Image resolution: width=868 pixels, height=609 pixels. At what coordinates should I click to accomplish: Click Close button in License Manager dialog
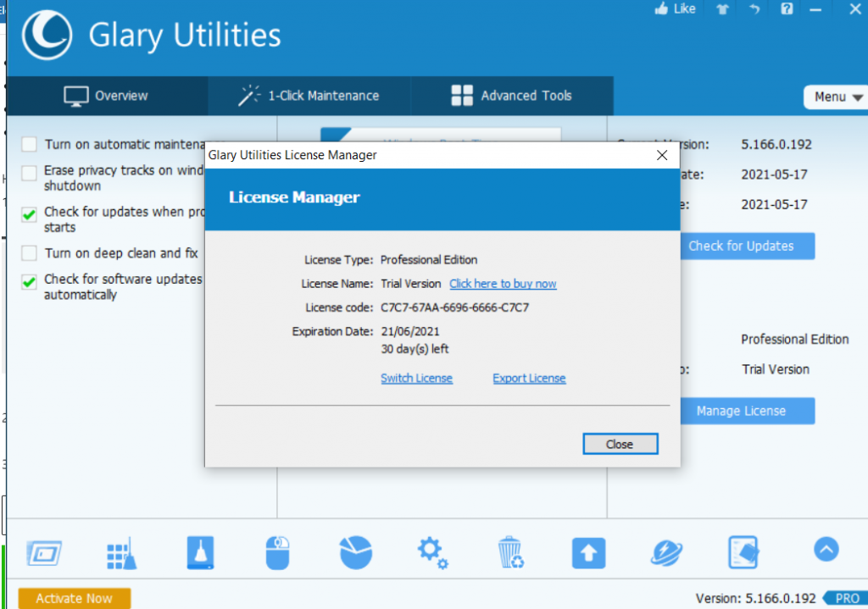620,444
